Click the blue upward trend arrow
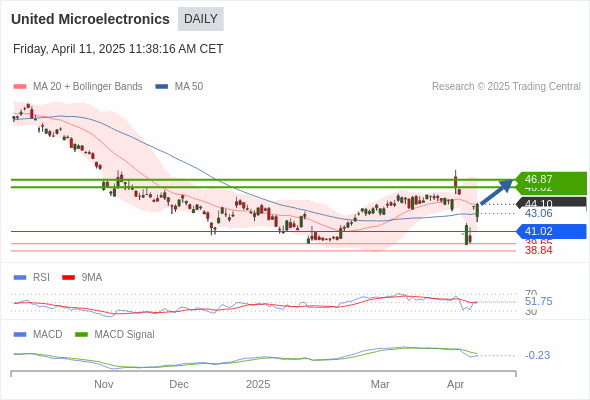590x400 pixels. (x=496, y=192)
